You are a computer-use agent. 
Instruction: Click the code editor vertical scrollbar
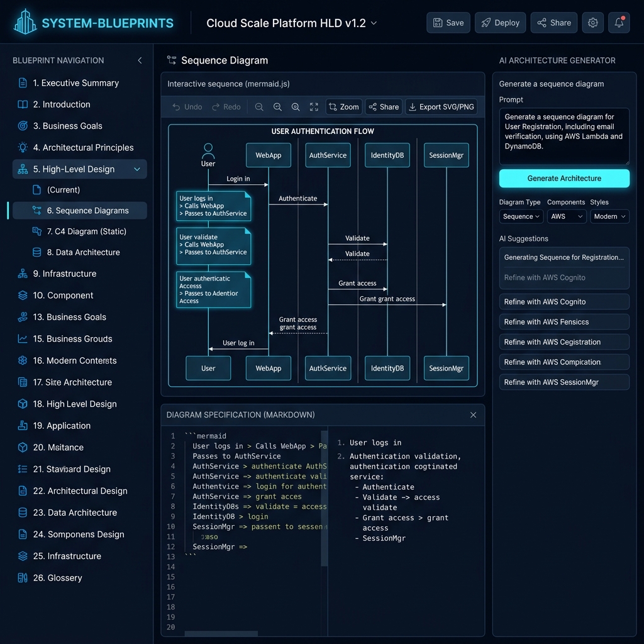(324, 498)
